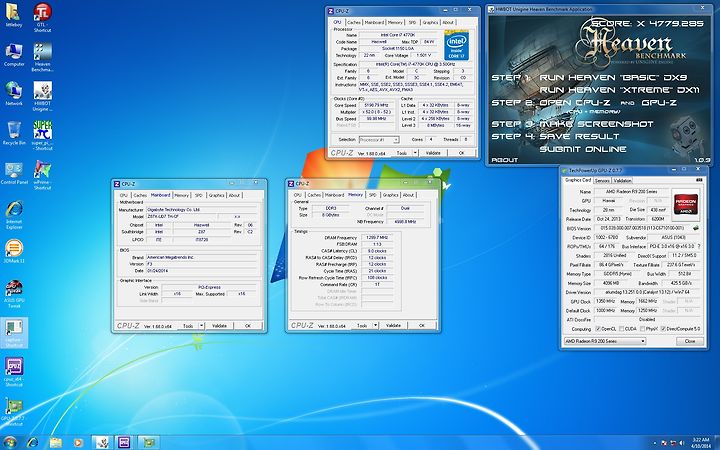720x450 pixels.
Task: Open About tab in Memory CPU-Z window
Action: click(408, 195)
